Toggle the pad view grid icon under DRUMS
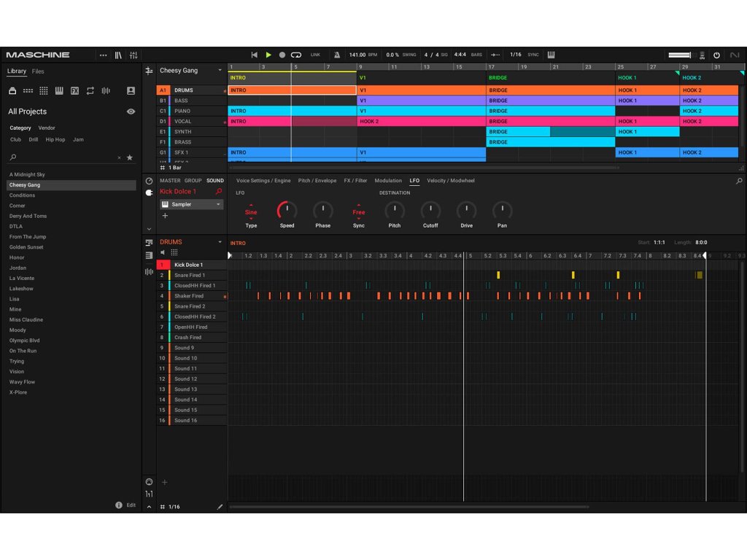 [174, 252]
